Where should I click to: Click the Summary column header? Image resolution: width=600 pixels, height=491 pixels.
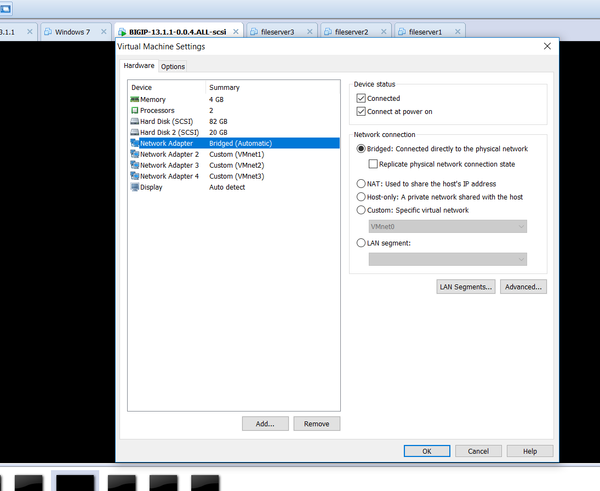(x=272, y=88)
